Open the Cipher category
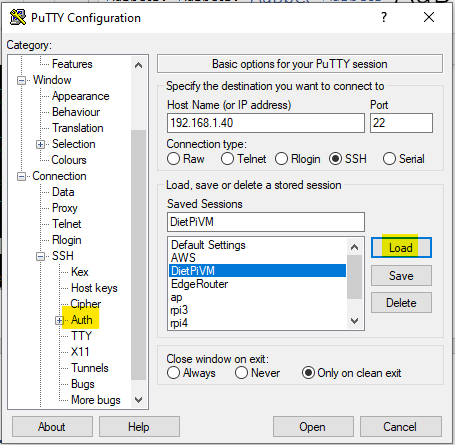Image resolution: width=455 pixels, height=445 pixels. pos(86,304)
